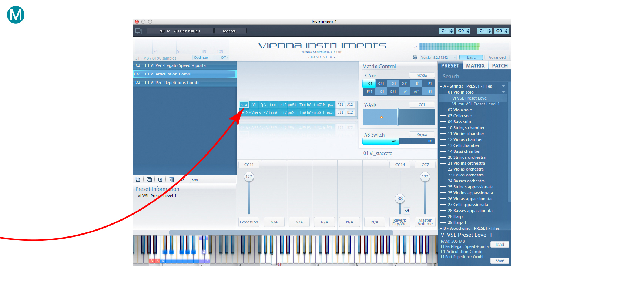Select the empty A11 matrix cell
Screen dimensions: 644x296
click(x=340, y=105)
